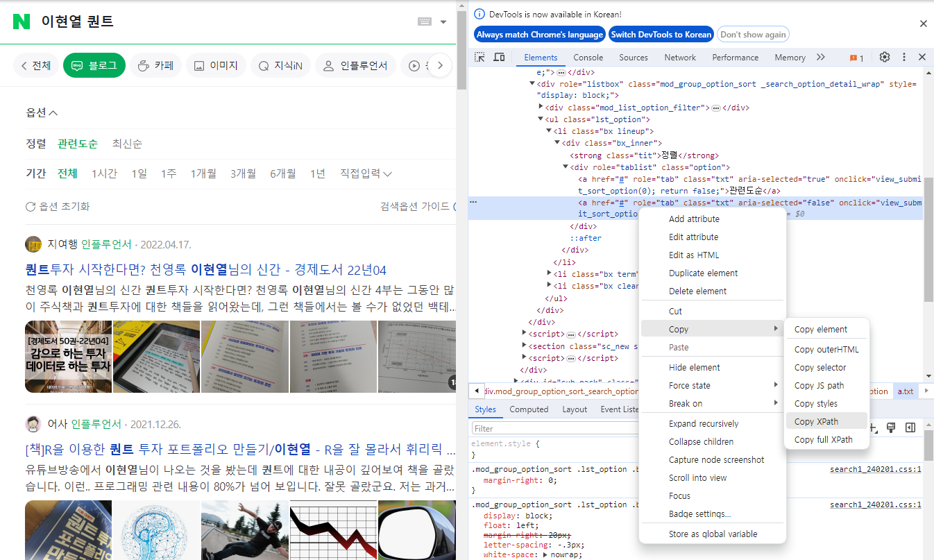The image size is (934, 560).
Task: Open thumbnail 감으로 하는 투자 데이터로 하는 투자
Action: click(68, 357)
